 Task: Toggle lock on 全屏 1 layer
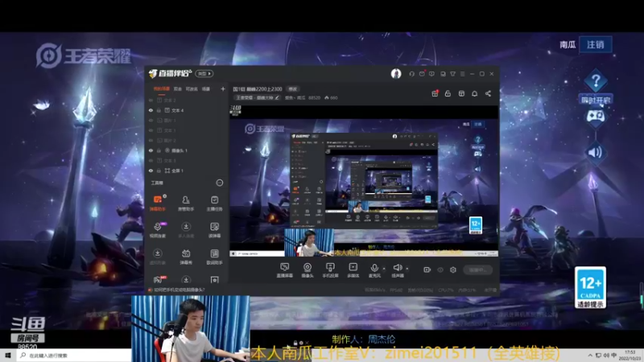coord(159,171)
